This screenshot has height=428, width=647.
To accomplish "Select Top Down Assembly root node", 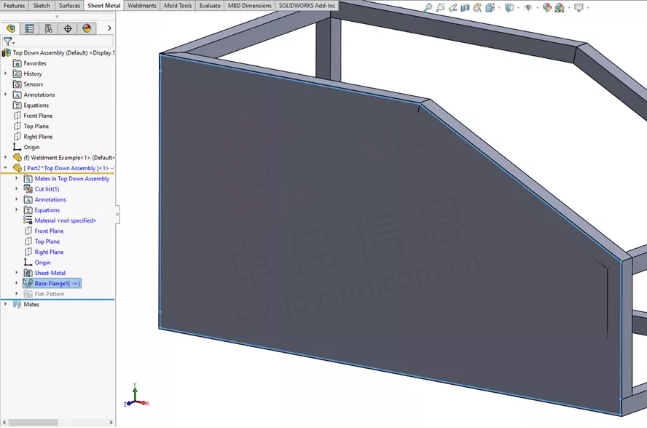I will pos(64,53).
